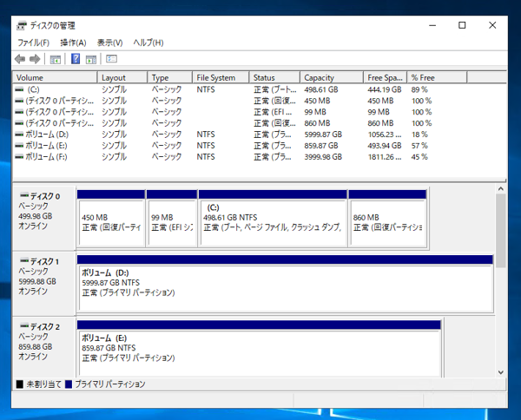Toggle the console tree toolbar icon

click(x=56, y=59)
